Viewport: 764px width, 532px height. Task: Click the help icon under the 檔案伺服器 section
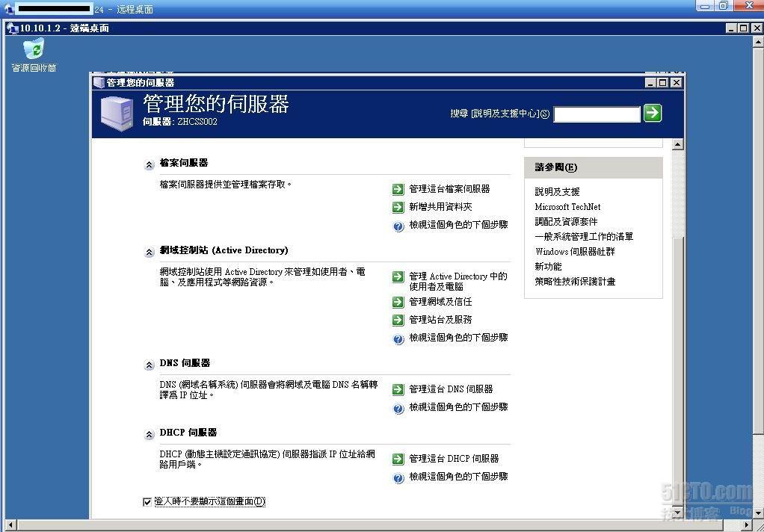point(398,226)
